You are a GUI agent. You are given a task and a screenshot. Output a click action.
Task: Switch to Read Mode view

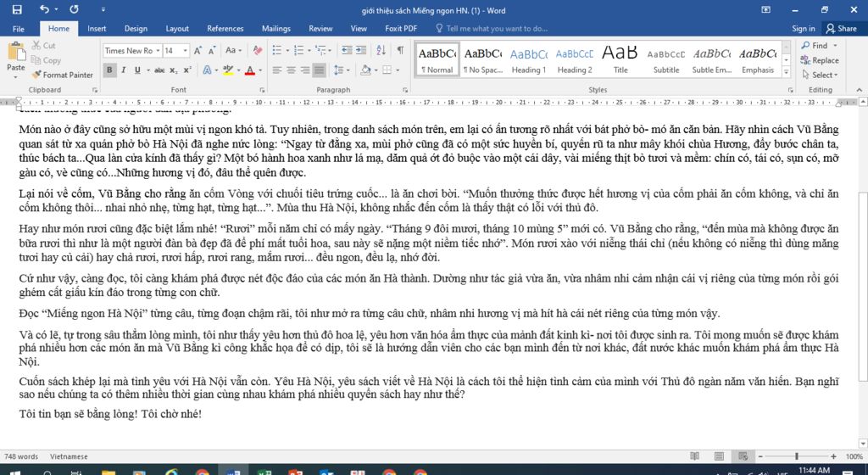pos(695,456)
